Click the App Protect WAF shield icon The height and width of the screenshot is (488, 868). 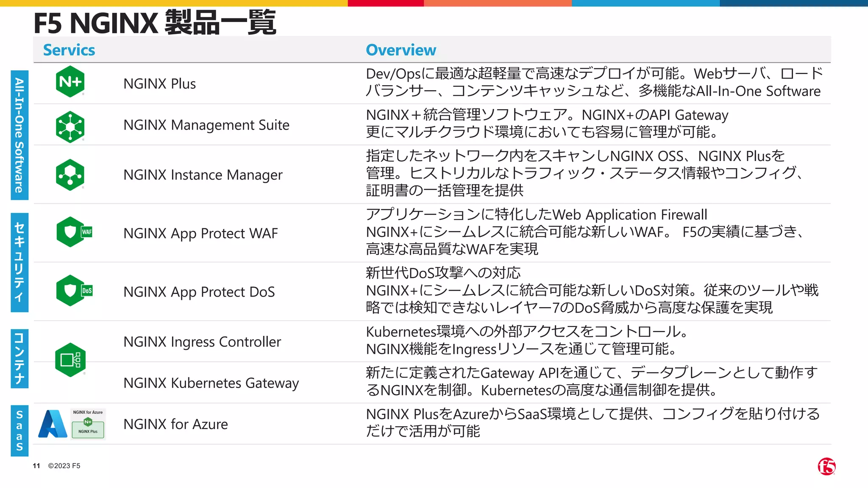tap(74, 232)
